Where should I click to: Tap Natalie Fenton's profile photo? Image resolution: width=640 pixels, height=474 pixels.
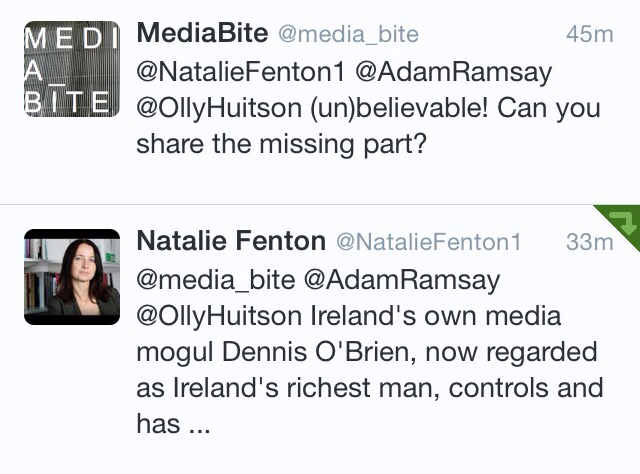[71, 277]
